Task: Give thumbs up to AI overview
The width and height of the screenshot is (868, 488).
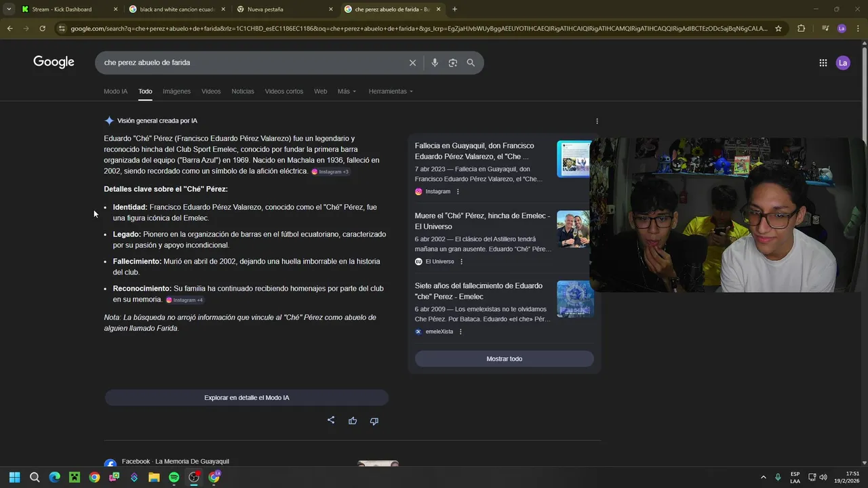Action: 353,420
